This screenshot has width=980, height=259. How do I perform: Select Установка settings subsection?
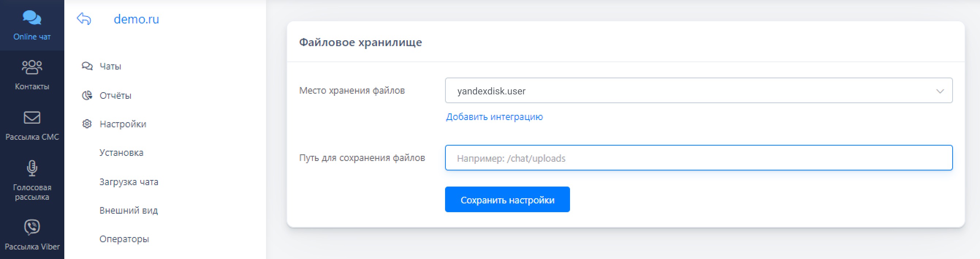[x=121, y=153]
